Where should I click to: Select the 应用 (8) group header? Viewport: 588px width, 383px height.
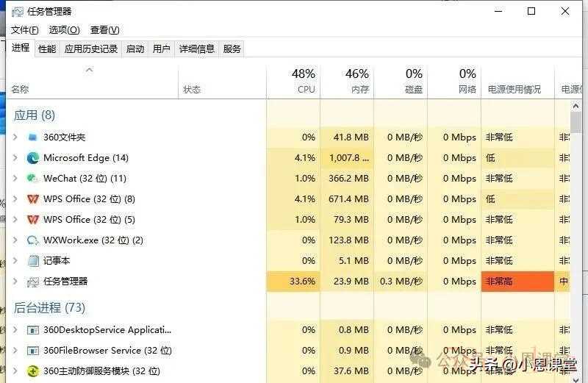pos(35,115)
